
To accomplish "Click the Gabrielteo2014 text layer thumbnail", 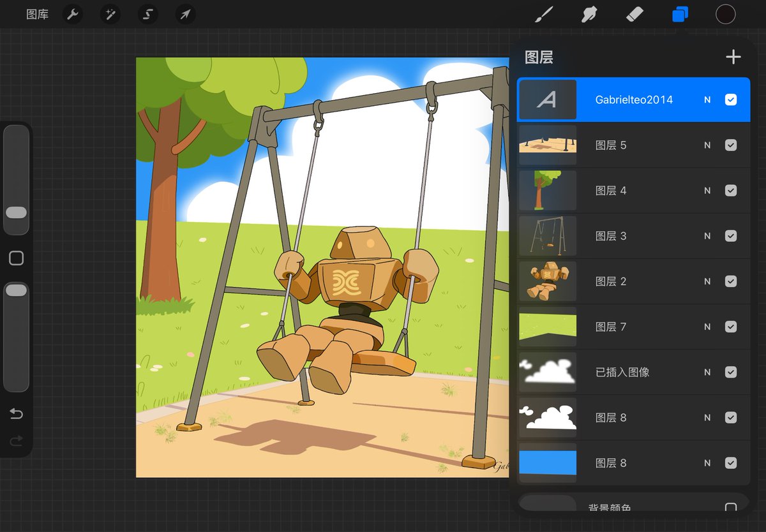I will [x=548, y=100].
